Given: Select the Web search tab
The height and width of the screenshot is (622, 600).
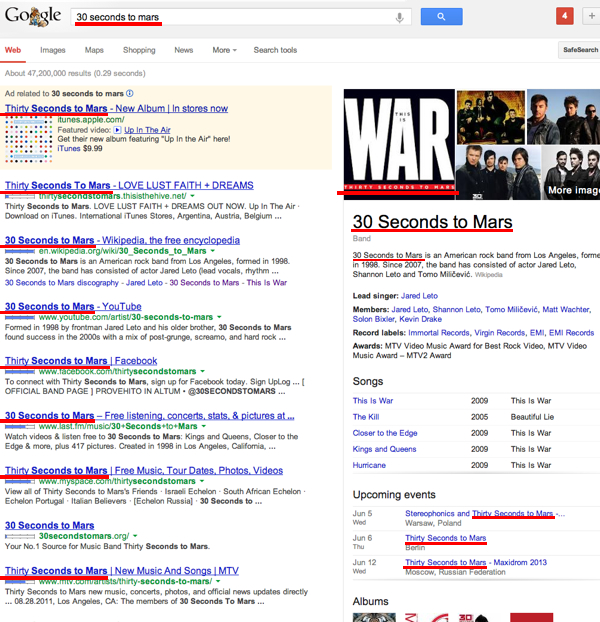Looking at the screenshot, I should click(13, 50).
